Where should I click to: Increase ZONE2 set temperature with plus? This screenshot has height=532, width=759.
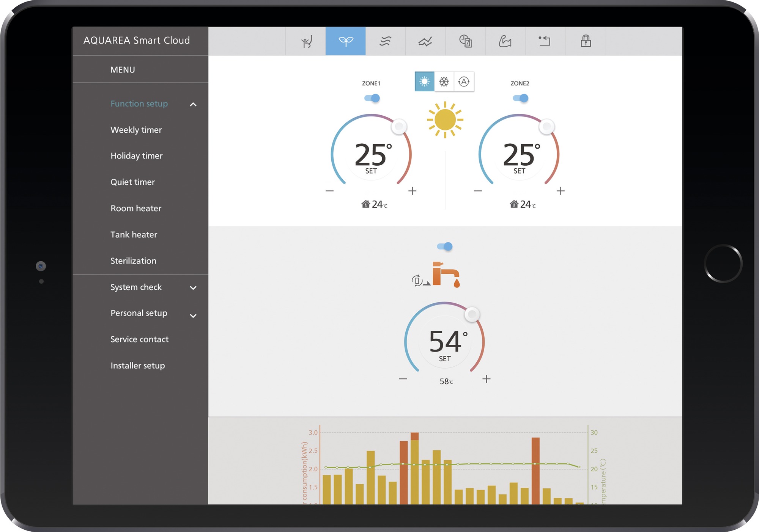click(x=561, y=191)
